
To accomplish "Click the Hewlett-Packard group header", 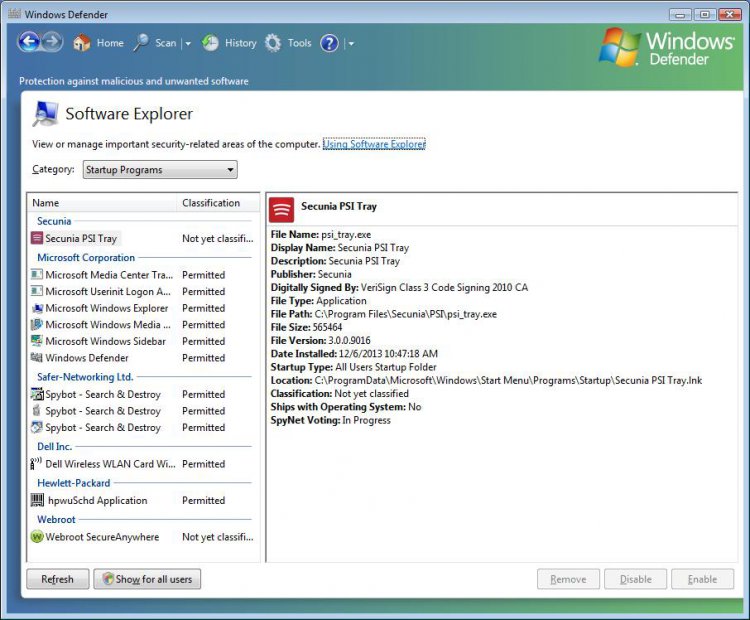I will [74, 483].
